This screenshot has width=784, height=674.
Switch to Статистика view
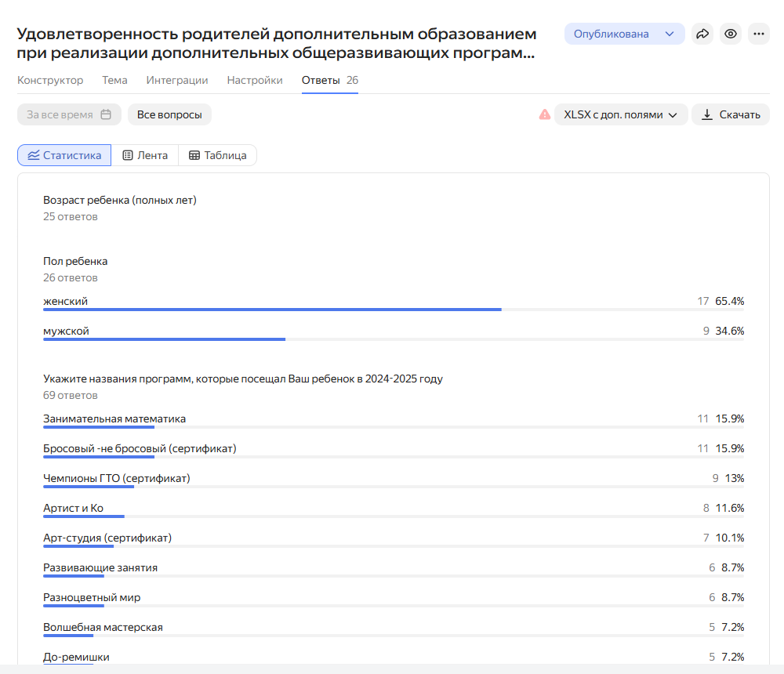[64, 155]
